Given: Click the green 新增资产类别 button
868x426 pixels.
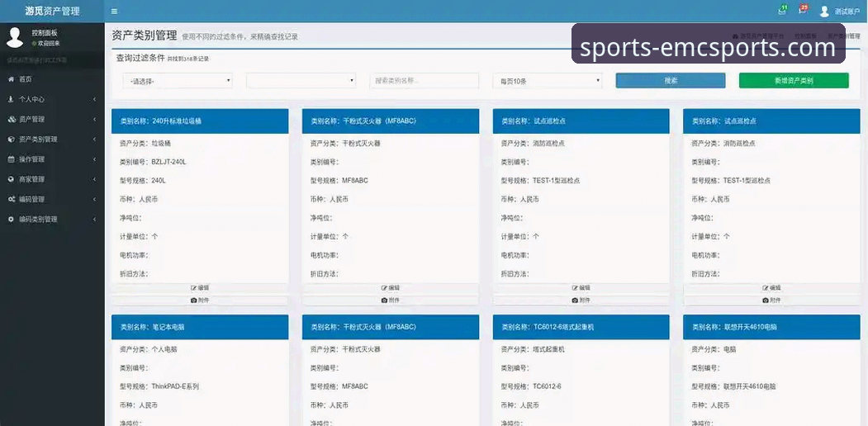Looking at the screenshot, I should pyautogui.click(x=794, y=81).
